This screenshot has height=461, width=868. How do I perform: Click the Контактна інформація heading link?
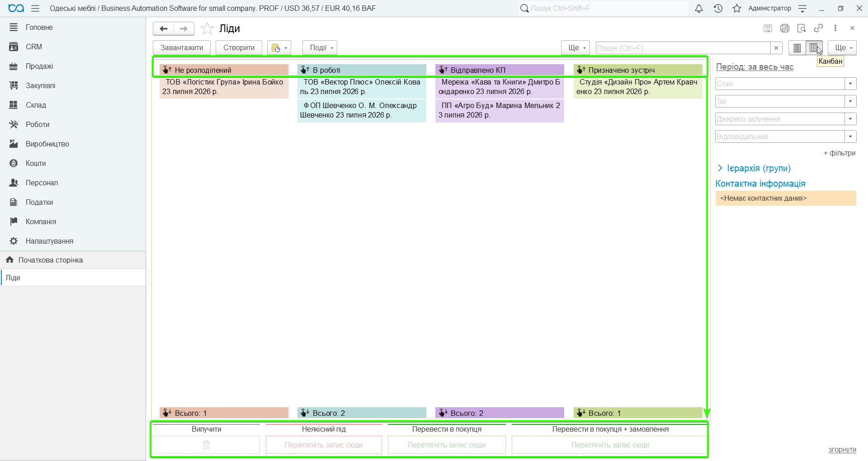coord(760,183)
